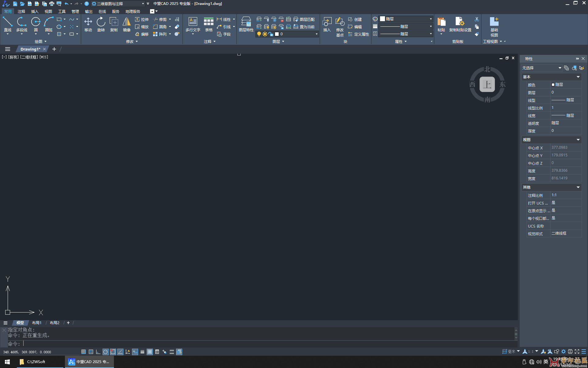The height and width of the screenshot is (368, 588).
Task: Open the workspace dropdown 二维草图与注释
Action: tap(118, 4)
